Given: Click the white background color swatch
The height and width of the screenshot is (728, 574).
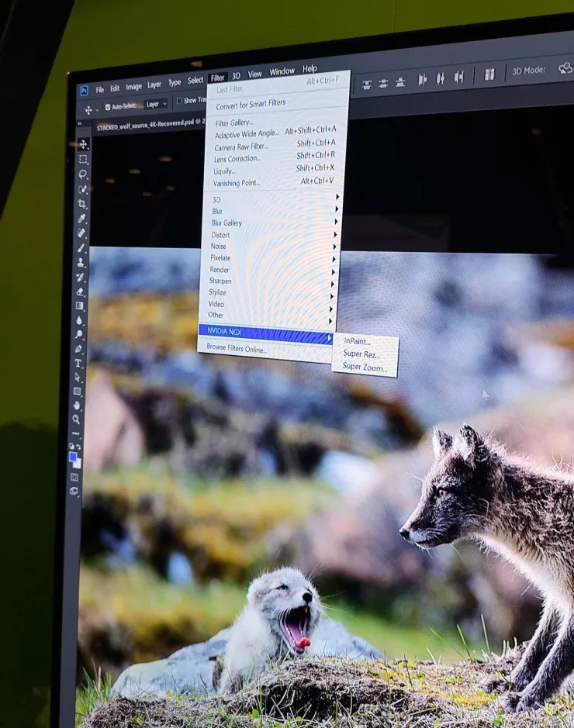Looking at the screenshot, I should click(x=78, y=464).
